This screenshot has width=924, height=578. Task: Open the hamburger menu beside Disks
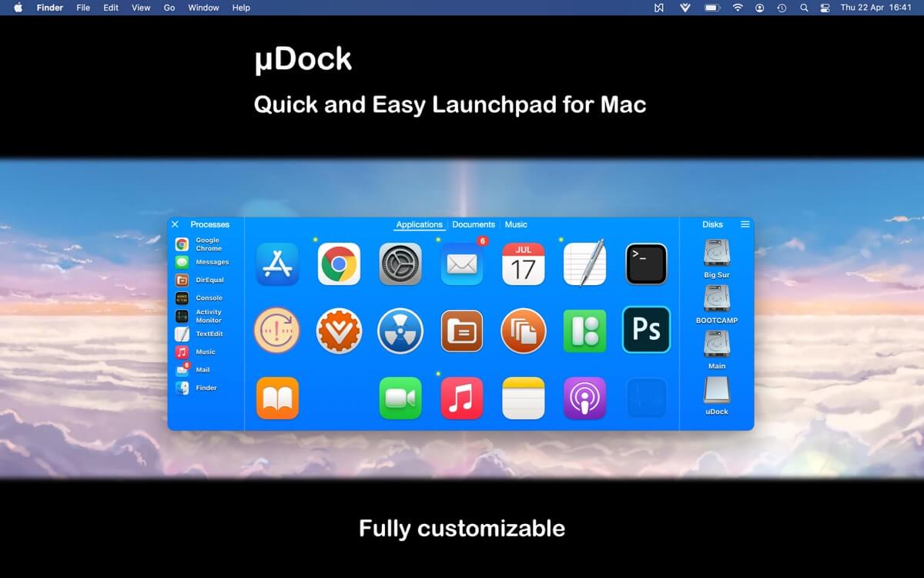[745, 224]
